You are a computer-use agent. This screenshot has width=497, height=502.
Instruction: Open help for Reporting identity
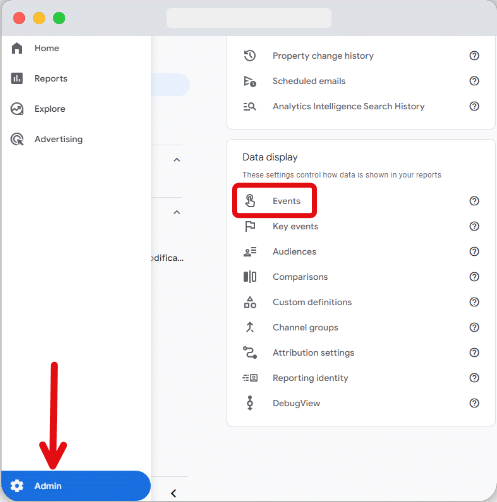[x=474, y=378]
